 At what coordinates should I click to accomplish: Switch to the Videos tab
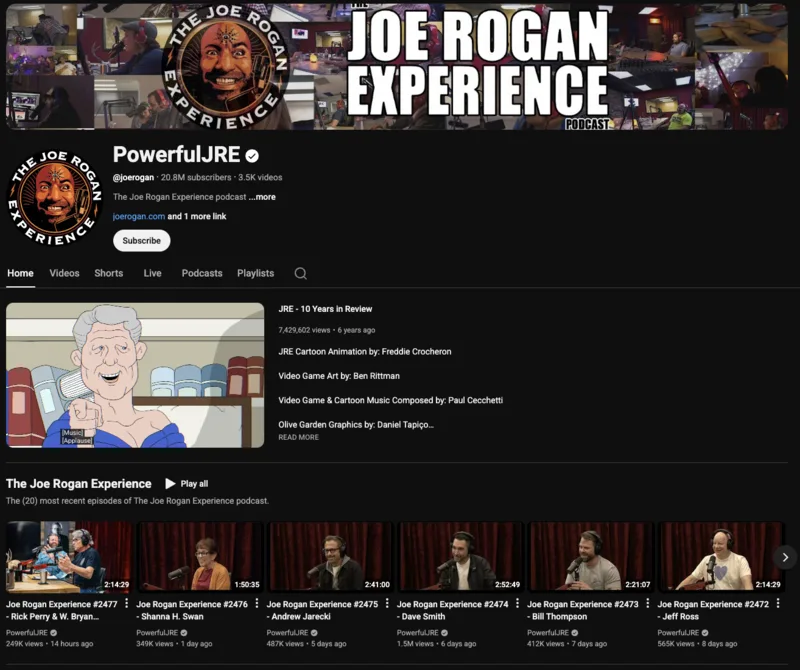(x=64, y=273)
